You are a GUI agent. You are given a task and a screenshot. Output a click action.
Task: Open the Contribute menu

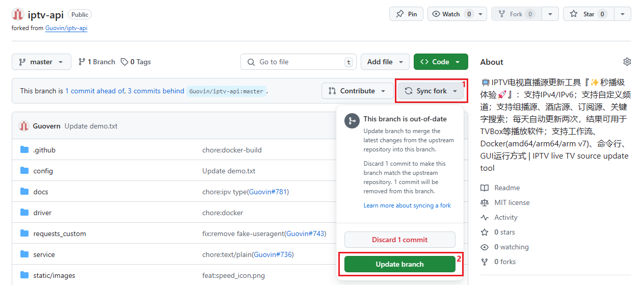(357, 91)
